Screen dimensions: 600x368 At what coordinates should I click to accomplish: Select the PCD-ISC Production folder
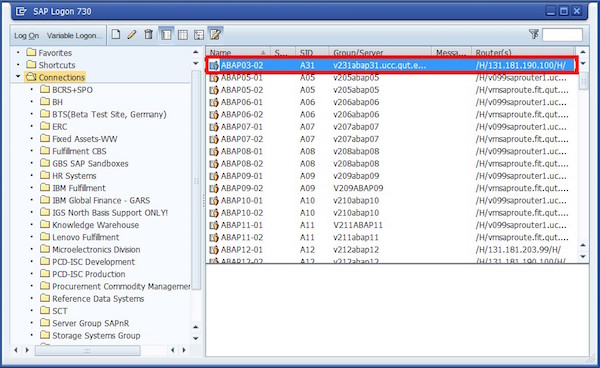point(83,274)
